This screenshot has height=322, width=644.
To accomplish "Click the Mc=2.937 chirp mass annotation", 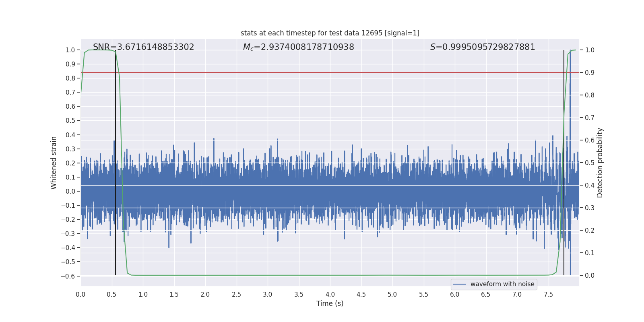I will 298,47.
